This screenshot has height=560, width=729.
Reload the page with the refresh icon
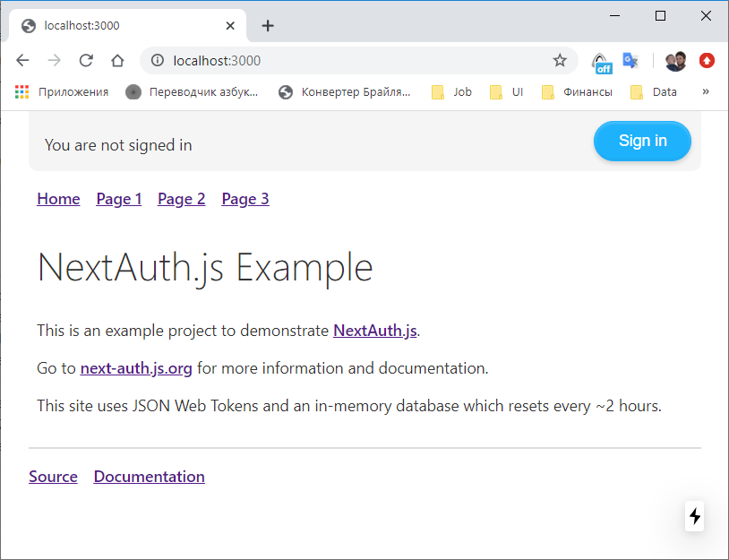[x=86, y=60]
